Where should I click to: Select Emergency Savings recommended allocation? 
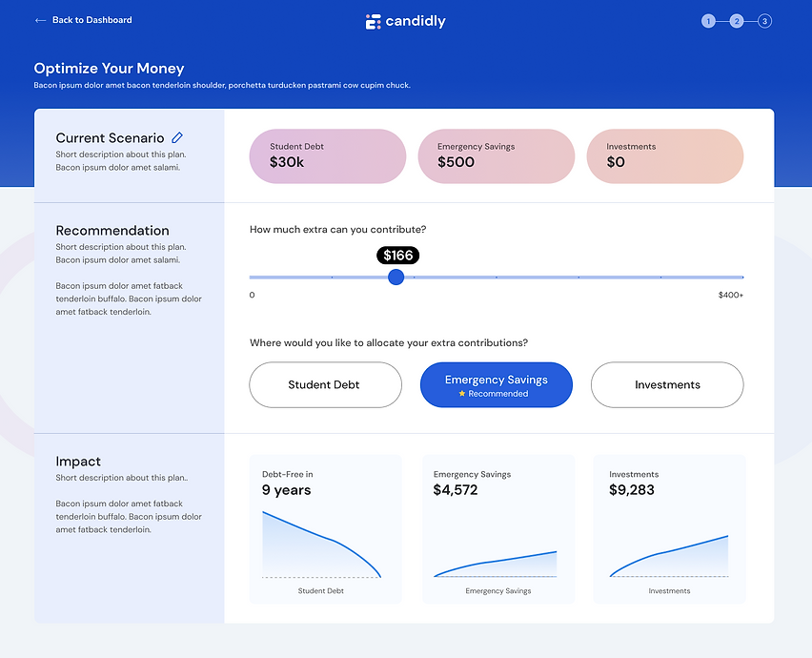(x=497, y=385)
